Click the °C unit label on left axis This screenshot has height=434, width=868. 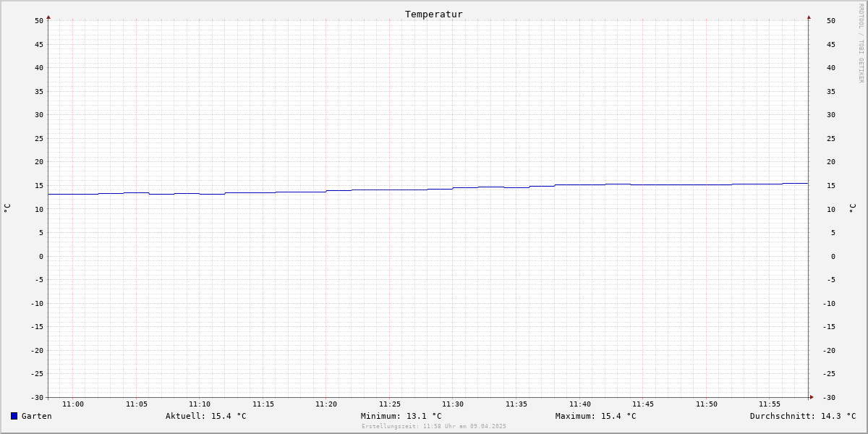[7, 208]
